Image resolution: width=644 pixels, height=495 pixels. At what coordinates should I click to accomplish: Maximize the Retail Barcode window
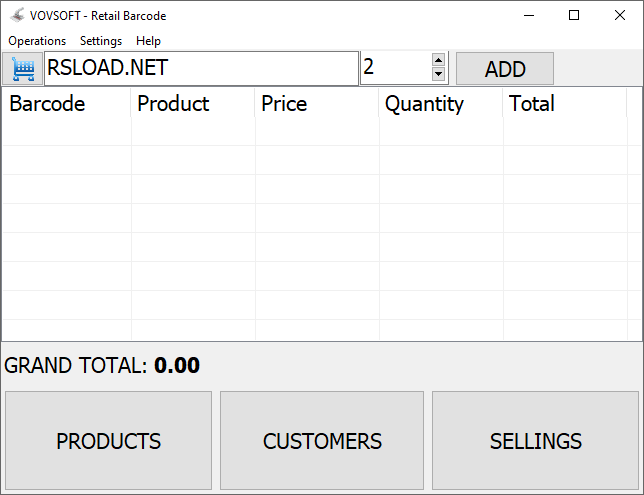coord(574,16)
